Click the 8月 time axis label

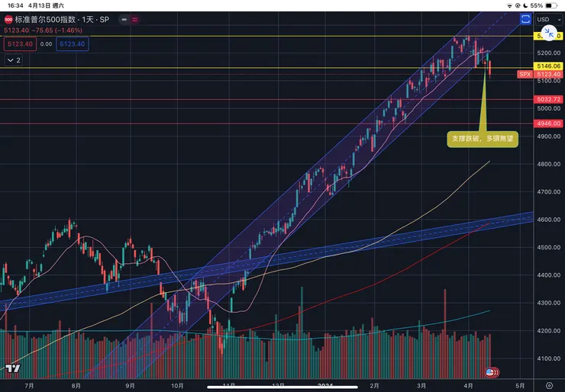[76, 386]
